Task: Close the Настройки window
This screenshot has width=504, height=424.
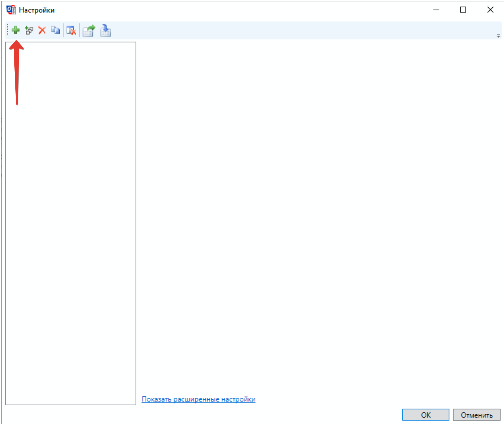Action: point(490,10)
